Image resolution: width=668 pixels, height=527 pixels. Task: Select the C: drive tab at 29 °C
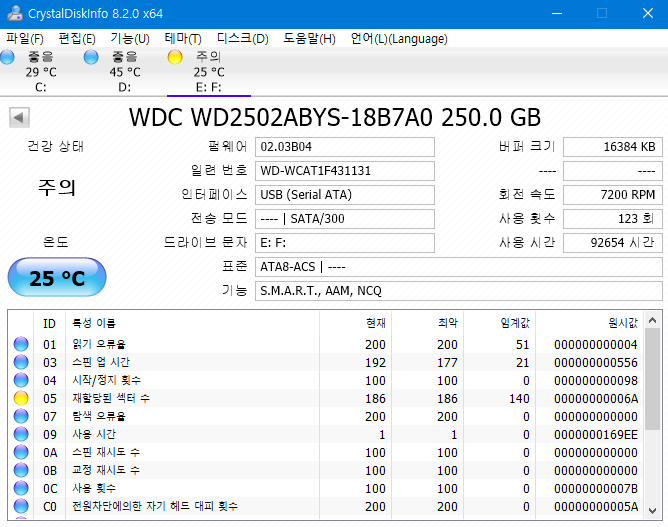[x=41, y=72]
